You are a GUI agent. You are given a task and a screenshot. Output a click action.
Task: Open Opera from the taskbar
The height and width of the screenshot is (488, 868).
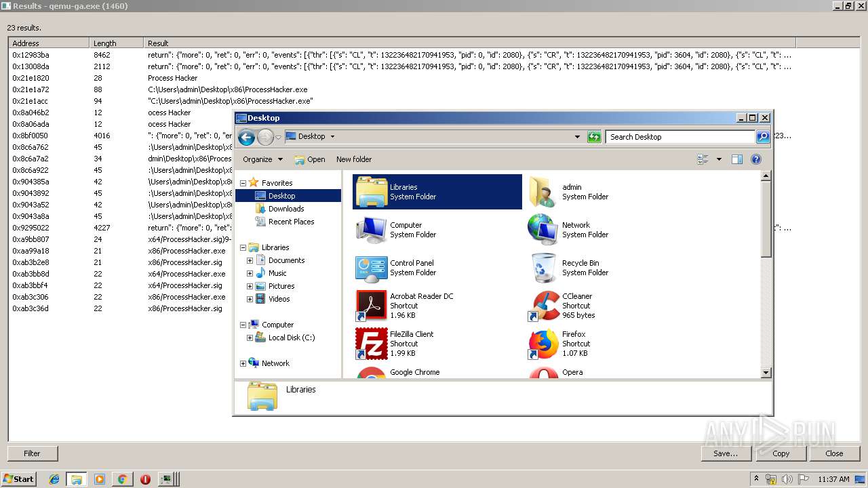point(145,479)
